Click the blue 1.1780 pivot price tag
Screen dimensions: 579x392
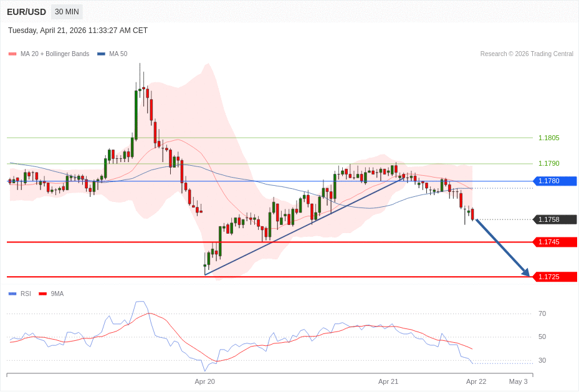click(555, 181)
